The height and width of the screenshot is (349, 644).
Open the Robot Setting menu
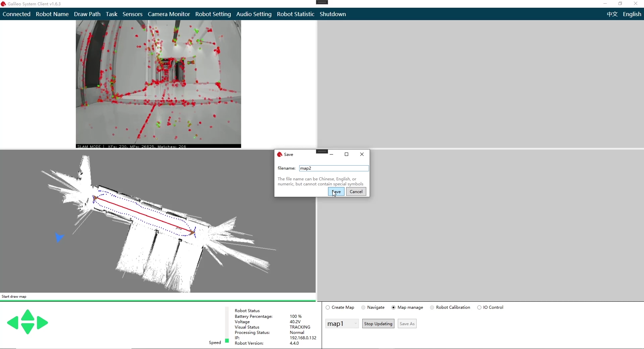coord(213,14)
